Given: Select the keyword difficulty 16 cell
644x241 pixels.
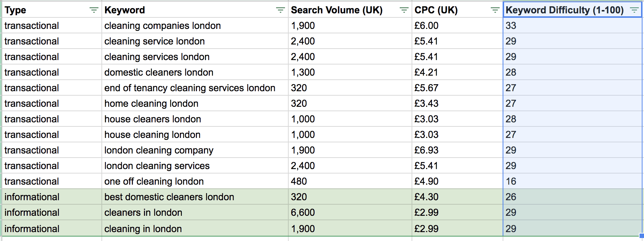Looking at the screenshot, I should (511, 181).
